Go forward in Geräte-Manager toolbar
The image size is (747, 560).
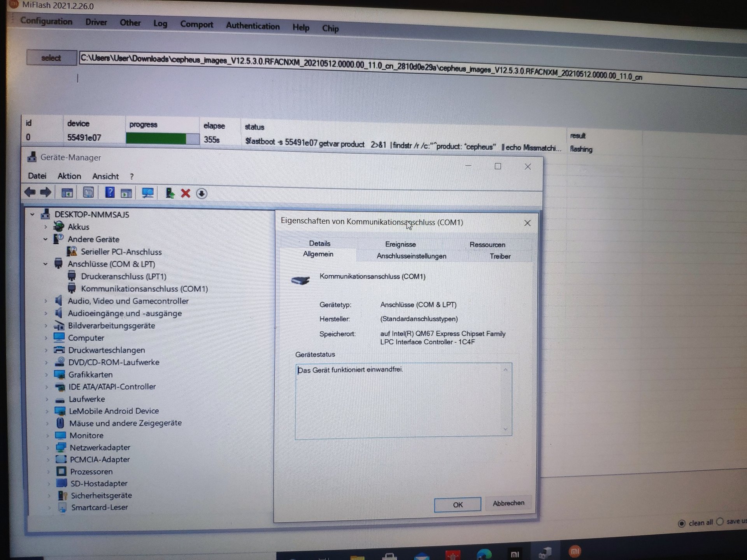tap(46, 192)
